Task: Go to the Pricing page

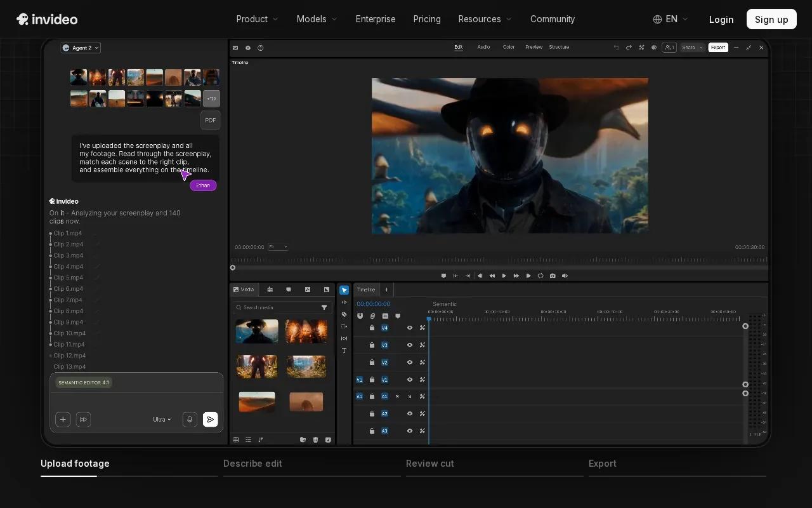Action: coord(427,19)
